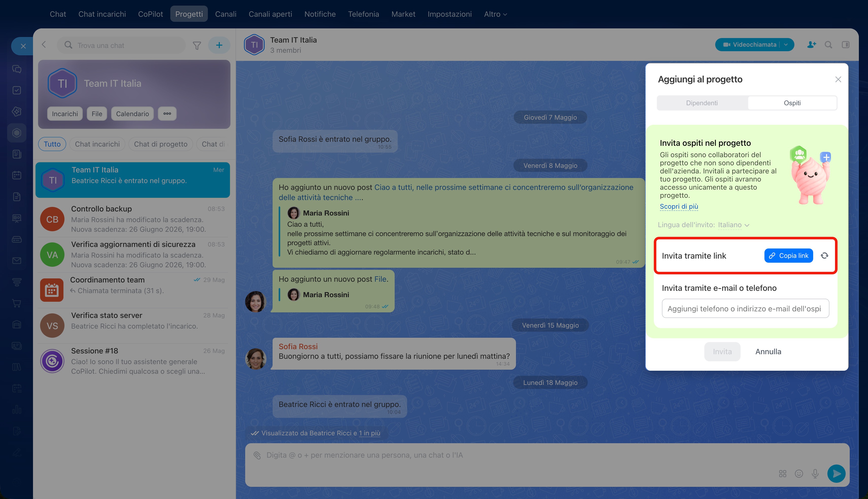Viewport: 868px width, 499px height.
Task: Open Telefonia in top navigation
Action: [363, 14]
